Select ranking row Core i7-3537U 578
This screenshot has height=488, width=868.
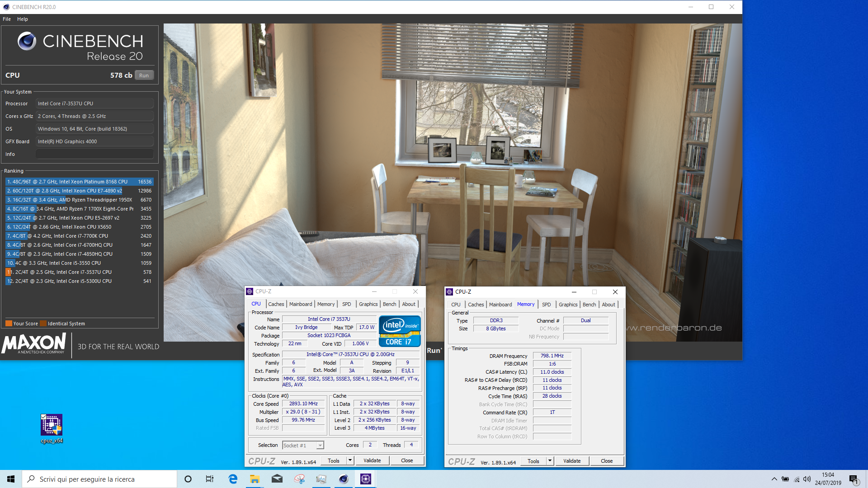coord(80,272)
